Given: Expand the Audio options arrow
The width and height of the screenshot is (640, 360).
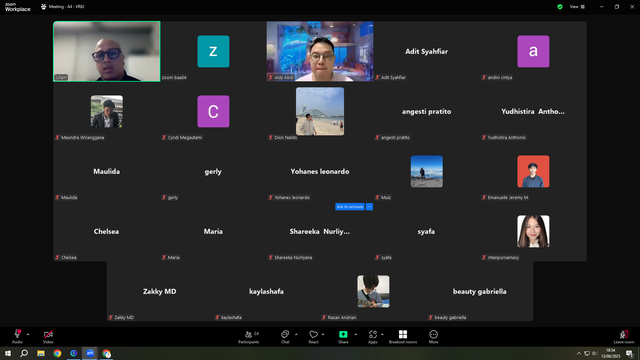Looking at the screenshot, I should (x=28, y=334).
